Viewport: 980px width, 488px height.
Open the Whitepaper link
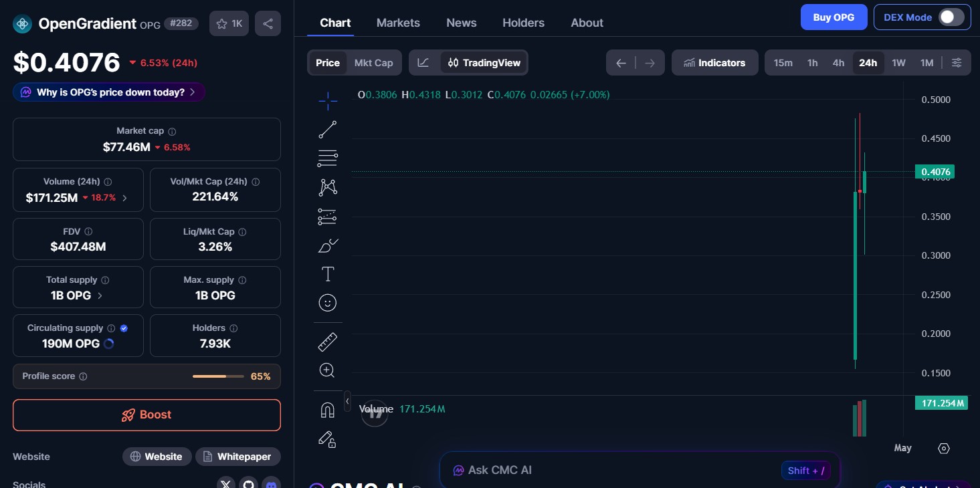pos(237,457)
